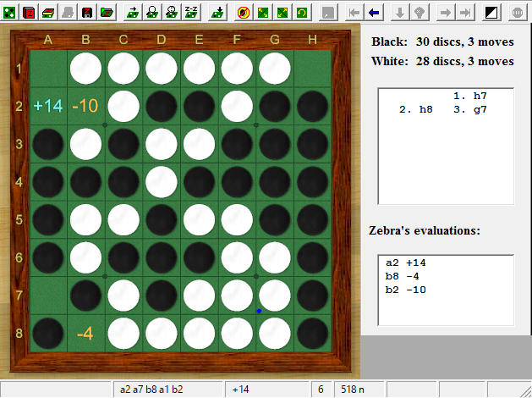Request a hint with the lightbulb icon

420,13
